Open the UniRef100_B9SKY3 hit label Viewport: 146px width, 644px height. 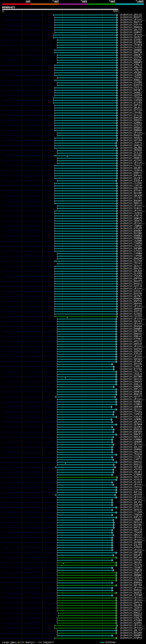(x=131, y=17)
